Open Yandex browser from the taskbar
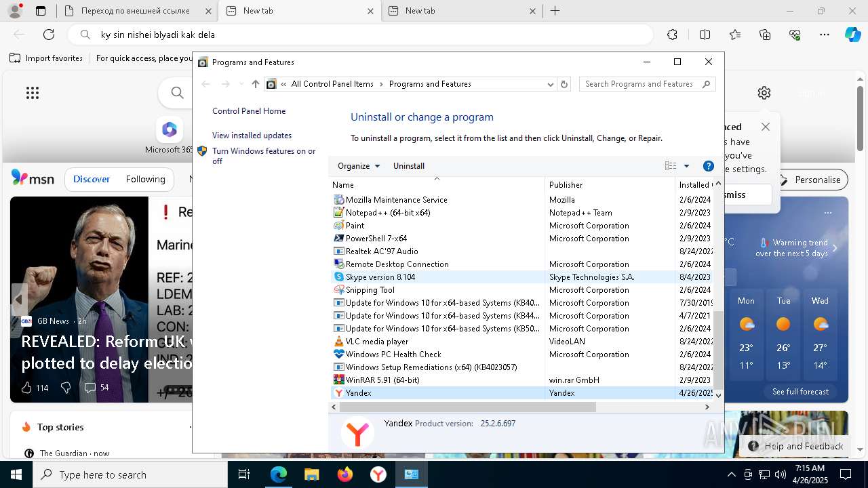This screenshot has width=868, height=488. (378, 474)
